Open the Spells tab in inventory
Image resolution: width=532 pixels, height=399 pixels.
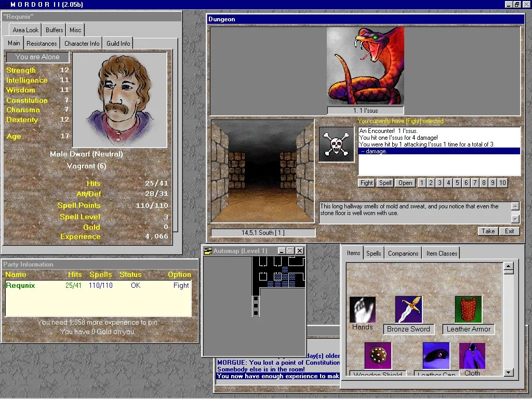[x=374, y=254]
